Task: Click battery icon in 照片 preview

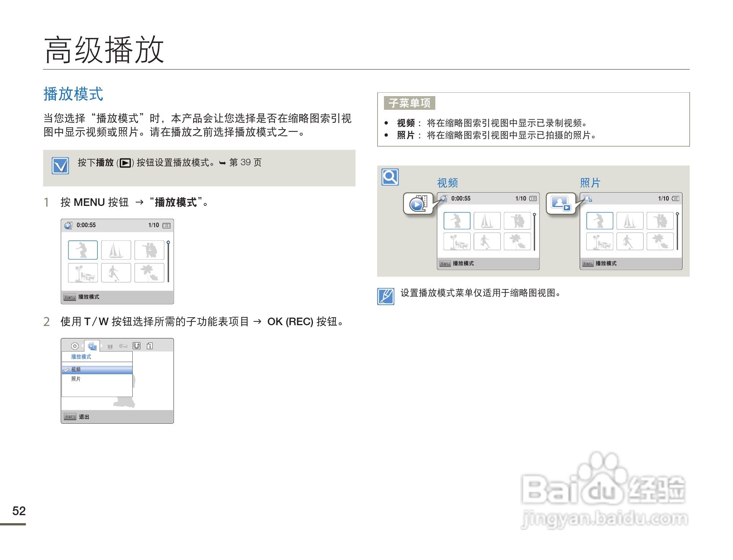Action: 676,199
